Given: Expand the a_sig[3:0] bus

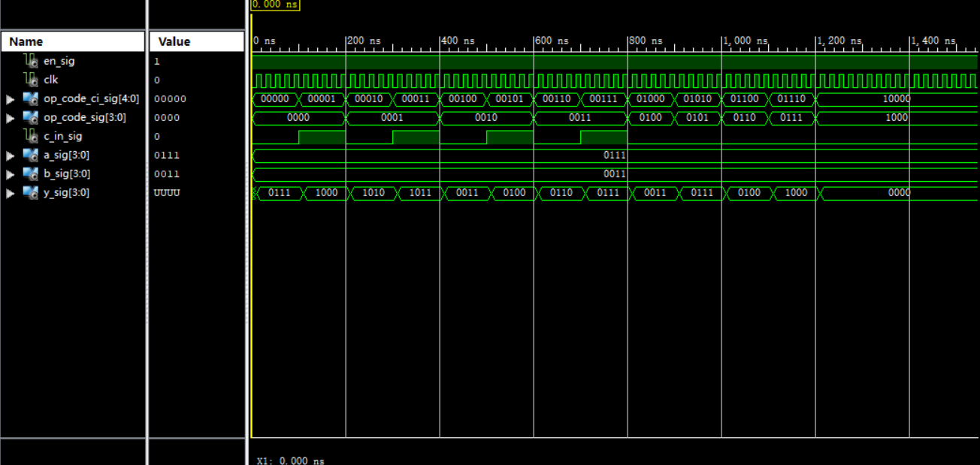Looking at the screenshot, I should point(10,155).
